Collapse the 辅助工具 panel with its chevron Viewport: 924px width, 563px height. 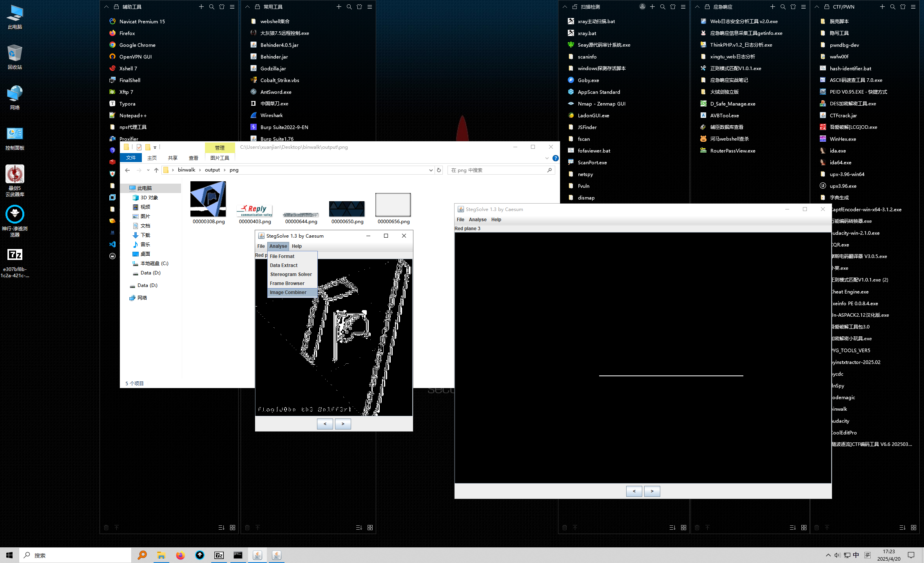pyautogui.click(x=106, y=7)
